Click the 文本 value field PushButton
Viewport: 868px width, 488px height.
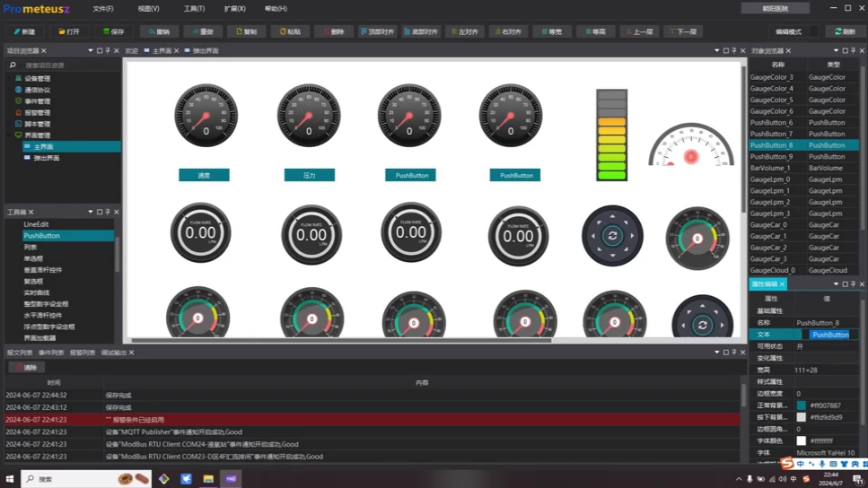tap(829, 335)
